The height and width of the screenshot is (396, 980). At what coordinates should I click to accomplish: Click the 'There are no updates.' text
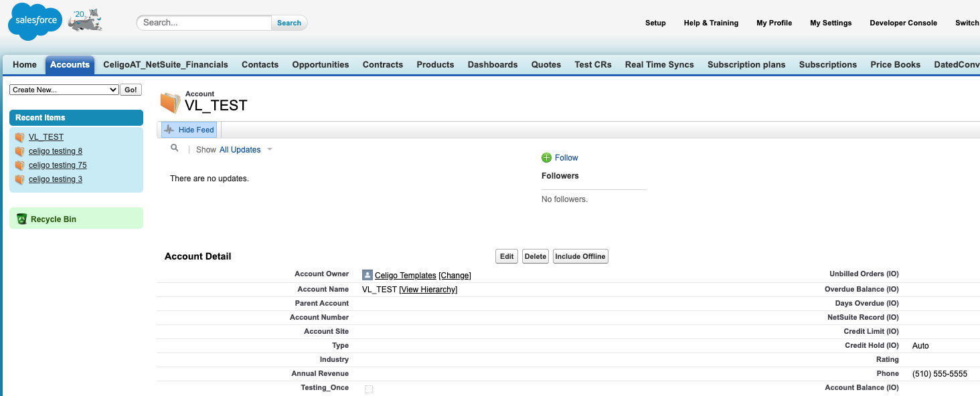(x=210, y=179)
